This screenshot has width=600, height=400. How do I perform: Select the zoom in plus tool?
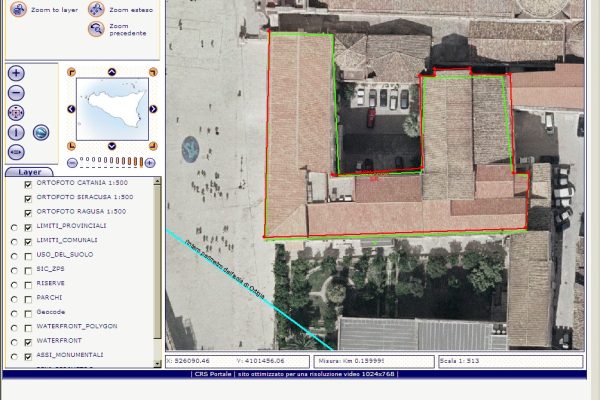[x=16, y=73]
